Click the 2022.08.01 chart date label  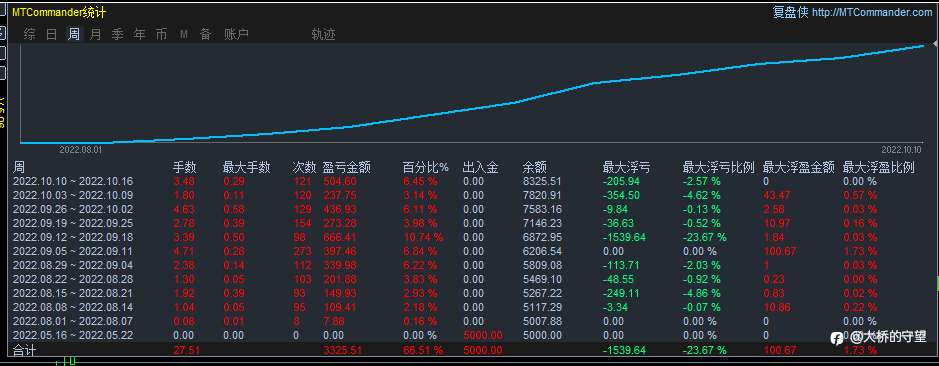[x=80, y=149]
